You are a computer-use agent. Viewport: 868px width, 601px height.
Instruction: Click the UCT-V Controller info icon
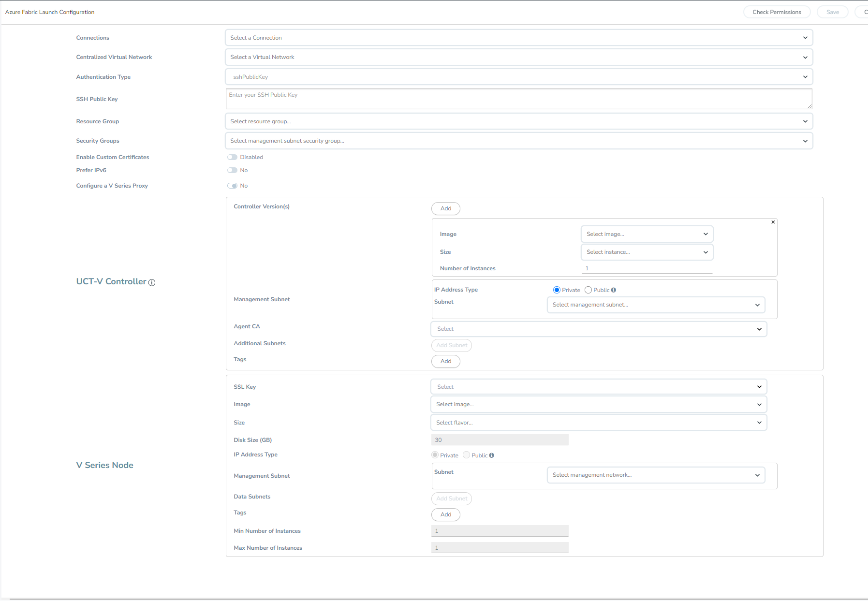[x=152, y=283]
